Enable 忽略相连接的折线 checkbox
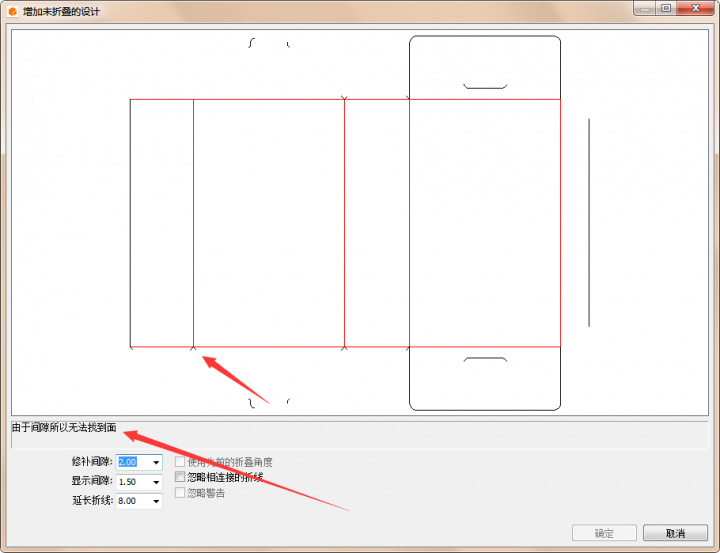 [x=180, y=478]
